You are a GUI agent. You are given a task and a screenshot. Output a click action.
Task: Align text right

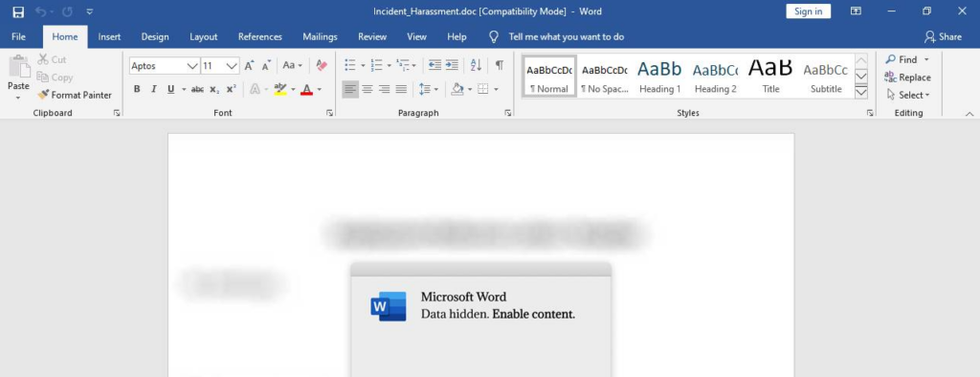(385, 89)
